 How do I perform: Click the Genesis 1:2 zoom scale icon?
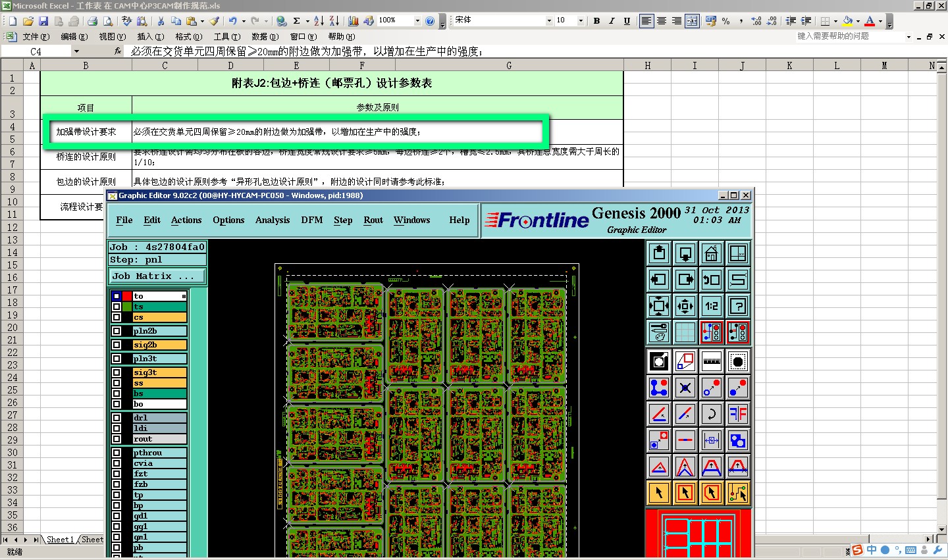coord(712,306)
